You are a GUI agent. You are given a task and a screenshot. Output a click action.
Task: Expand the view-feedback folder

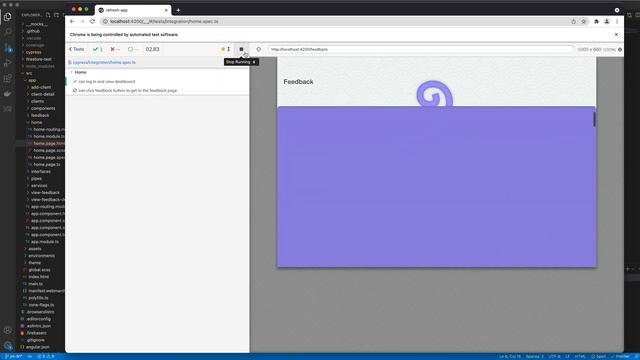click(x=45, y=193)
